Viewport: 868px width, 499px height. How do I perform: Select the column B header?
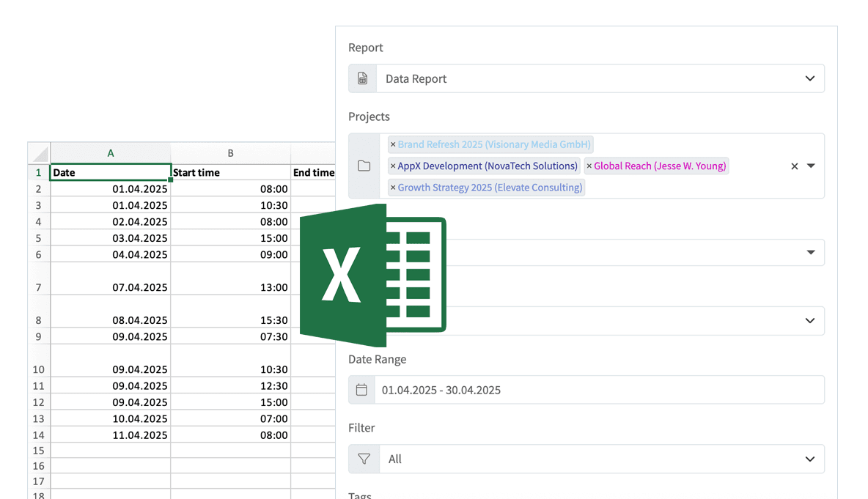pos(230,152)
